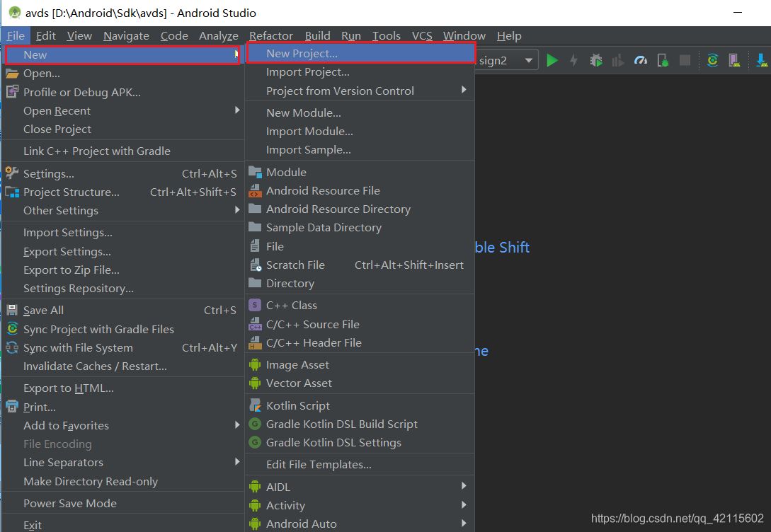Image resolution: width=771 pixels, height=532 pixels.
Task: Toggle Make Directory Read-only
Action: pos(123,481)
